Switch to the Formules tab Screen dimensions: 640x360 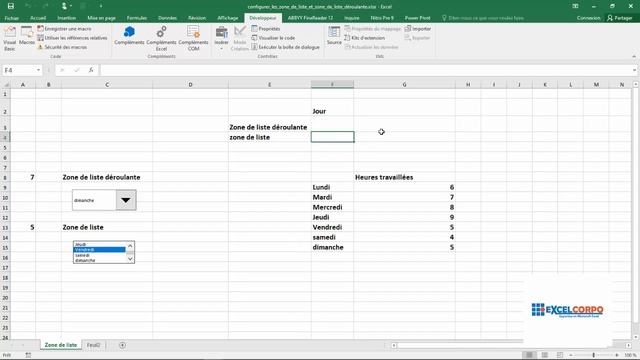[x=137, y=18]
